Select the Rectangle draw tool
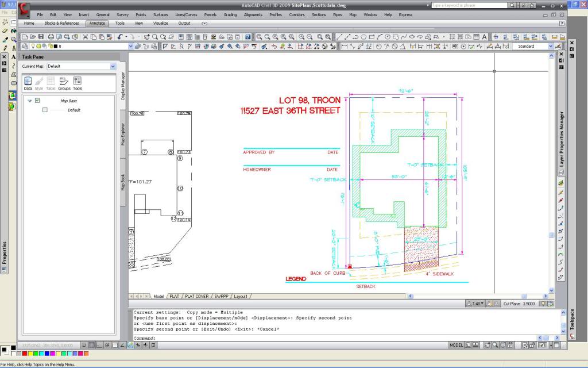This screenshot has height=368, width=588. coord(372,37)
